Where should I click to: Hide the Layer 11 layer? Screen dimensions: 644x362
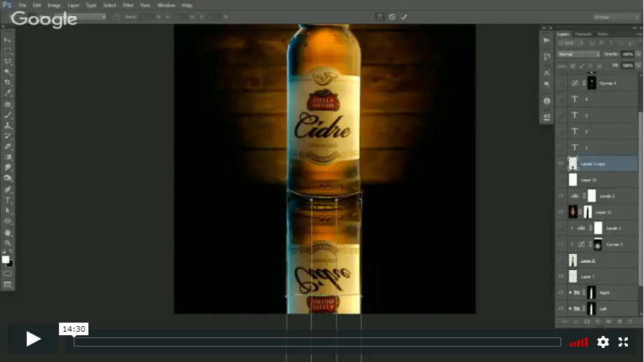[x=561, y=212]
